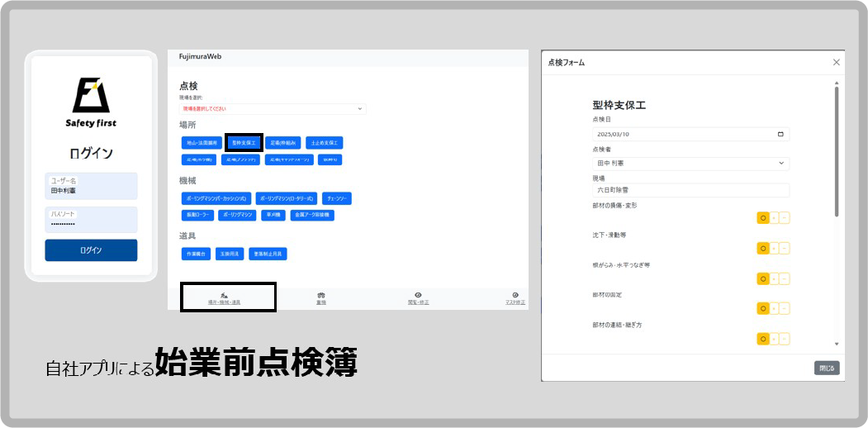Click the icon above マスタ修正
This screenshot has width=868, height=428.
coord(515,296)
